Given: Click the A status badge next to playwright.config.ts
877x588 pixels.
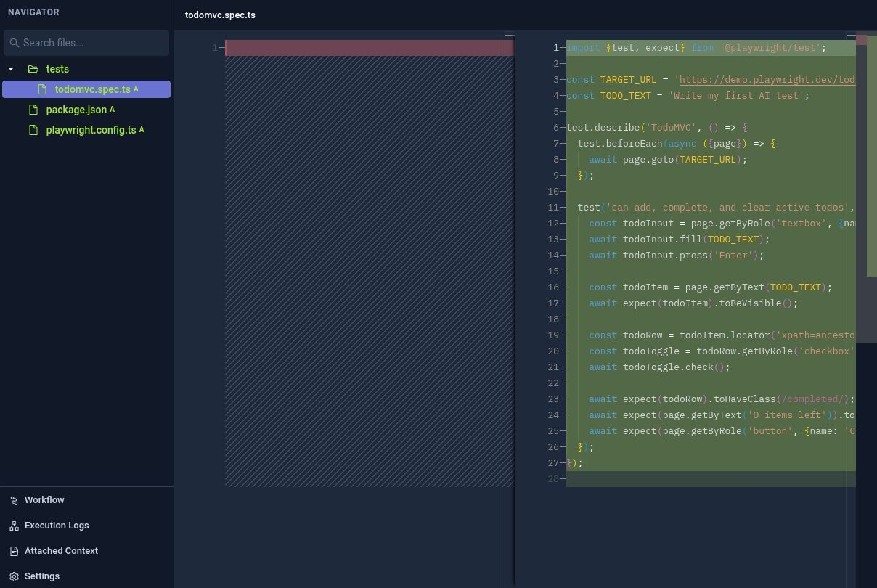Looking at the screenshot, I should (142, 130).
